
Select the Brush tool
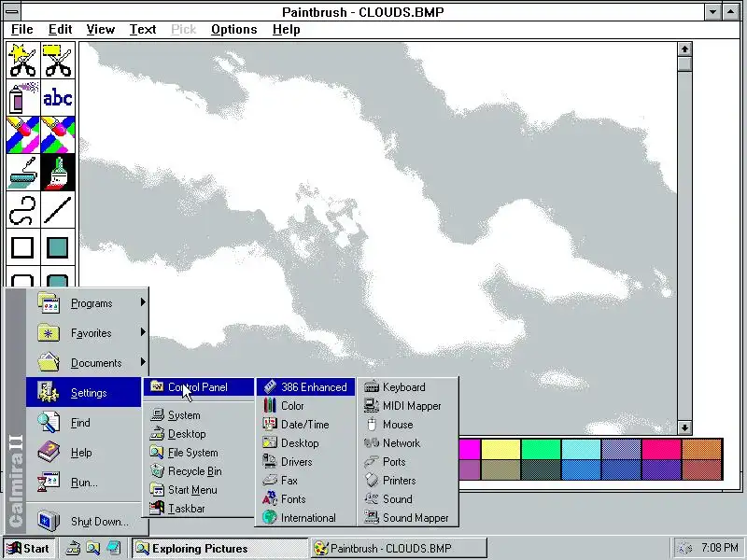(58, 172)
